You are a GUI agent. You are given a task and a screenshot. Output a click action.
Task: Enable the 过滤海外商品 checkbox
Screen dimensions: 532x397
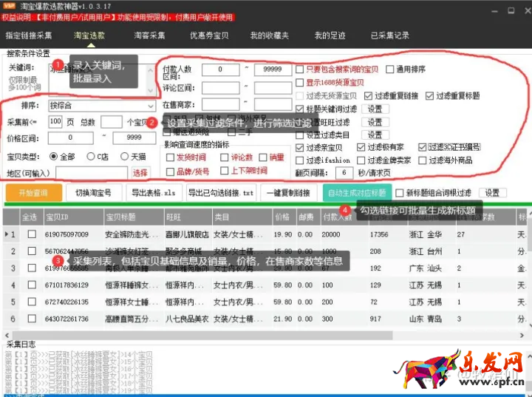tap(422, 160)
